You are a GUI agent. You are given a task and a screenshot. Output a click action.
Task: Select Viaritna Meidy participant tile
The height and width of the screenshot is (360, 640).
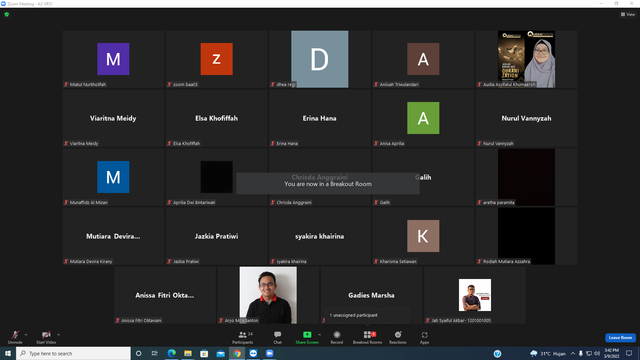click(x=113, y=118)
